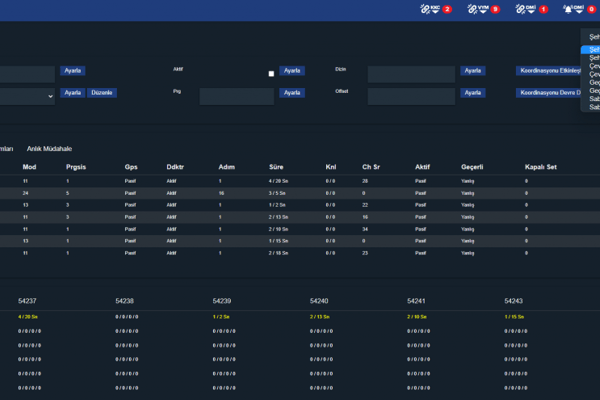The image size is (600, 400).
Task: Click the Mod value 24 in the table
Action: [25, 193]
